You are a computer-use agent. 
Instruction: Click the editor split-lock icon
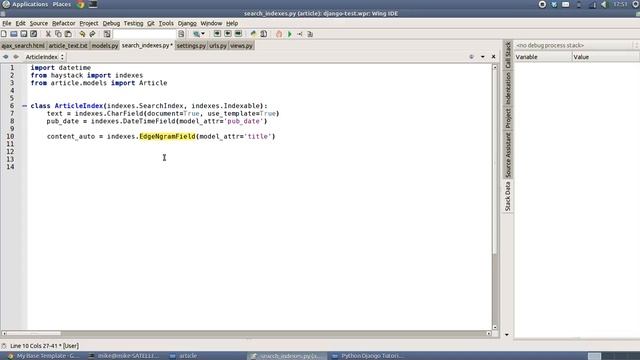pyautogui.click(x=471, y=57)
